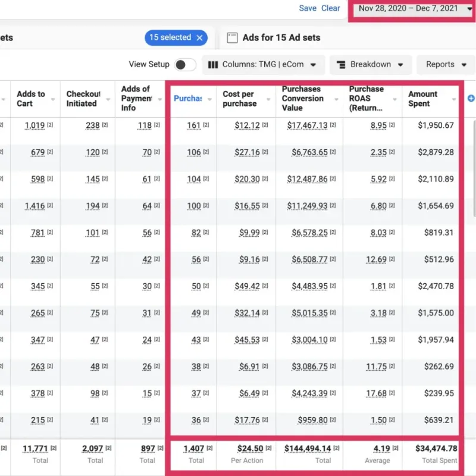Open the Amount Spent column menu arrow
Viewport: 476px width, 476px height.
click(454, 99)
